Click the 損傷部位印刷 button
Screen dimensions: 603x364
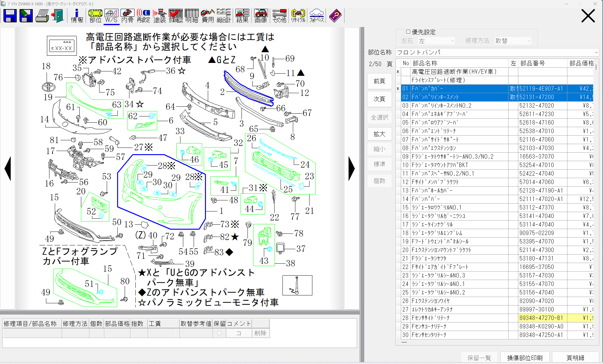(x=525, y=358)
